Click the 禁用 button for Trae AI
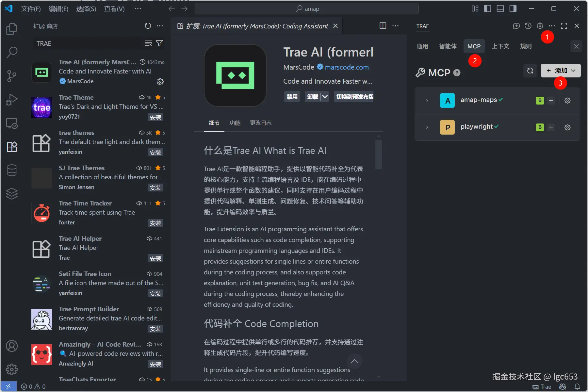 [x=292, y=97]
